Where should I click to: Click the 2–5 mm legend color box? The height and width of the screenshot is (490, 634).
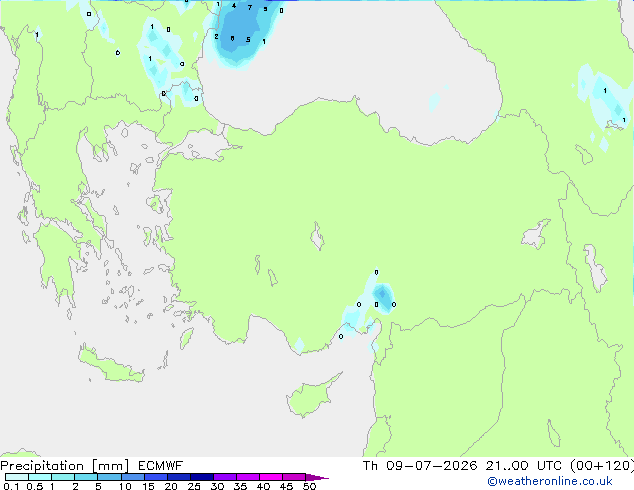86,477
